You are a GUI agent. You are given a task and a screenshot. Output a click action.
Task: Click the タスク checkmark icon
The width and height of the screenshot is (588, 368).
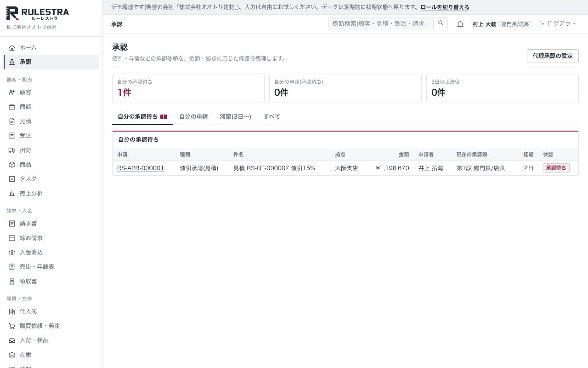(12, 179)
